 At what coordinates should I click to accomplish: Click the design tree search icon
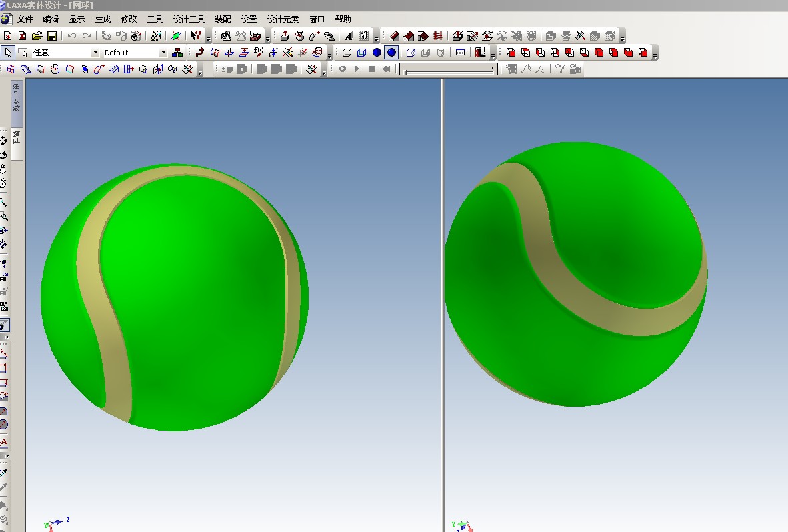pos(156,36)
